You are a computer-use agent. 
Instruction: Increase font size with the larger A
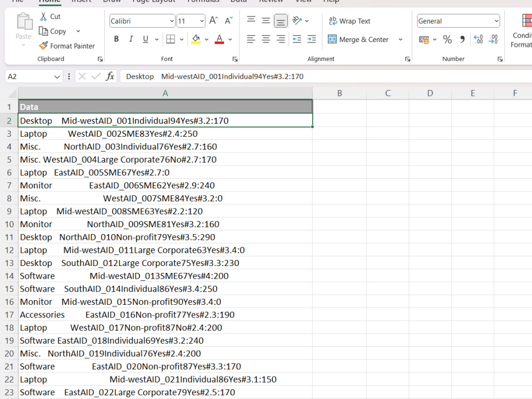tap(213, 21)
